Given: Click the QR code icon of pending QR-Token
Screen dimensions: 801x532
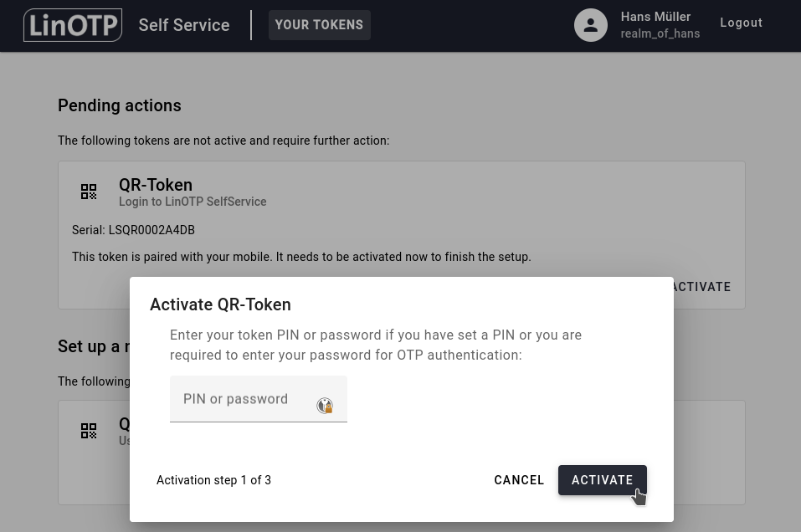Looking at the screenshot, I should (89, 192).
